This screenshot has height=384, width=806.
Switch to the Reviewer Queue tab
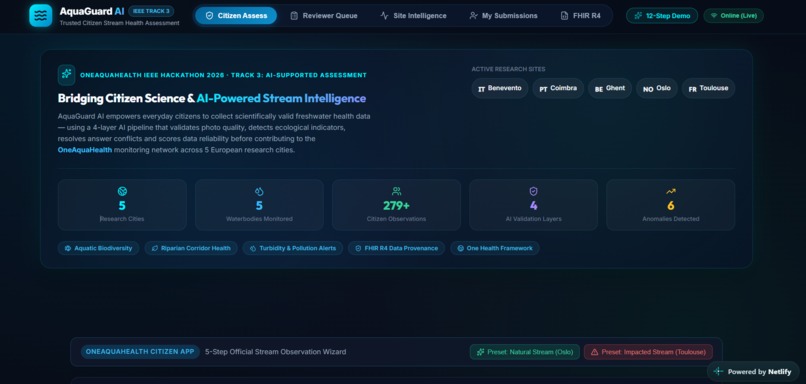(x=323, y=15)
